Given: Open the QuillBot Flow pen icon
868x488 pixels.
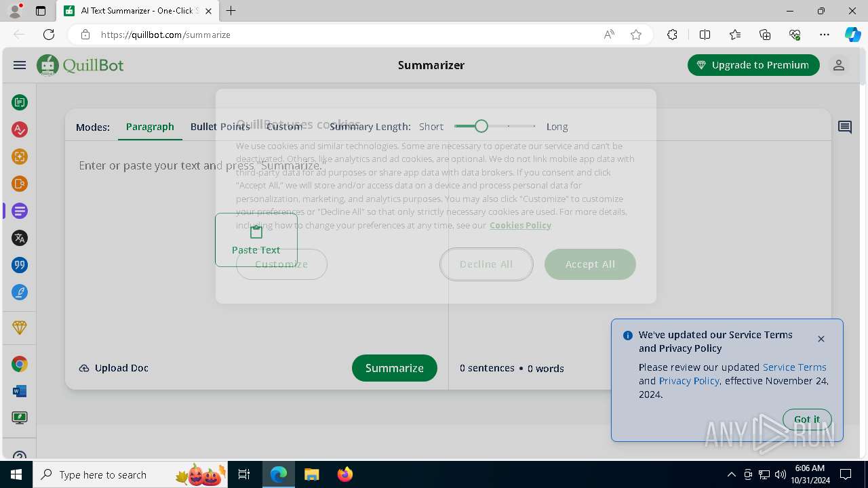Looking at the screenshot, I should coord(20,292).
